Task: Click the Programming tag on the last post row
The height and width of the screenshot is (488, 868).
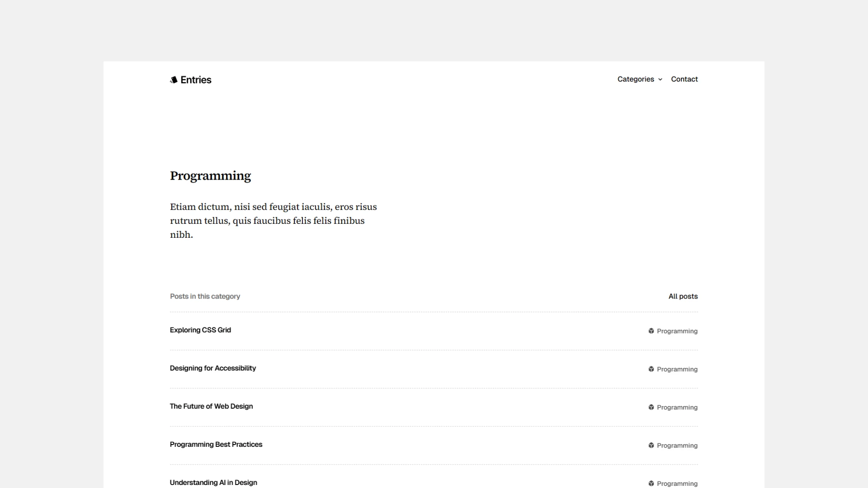Action: [677, 483]
